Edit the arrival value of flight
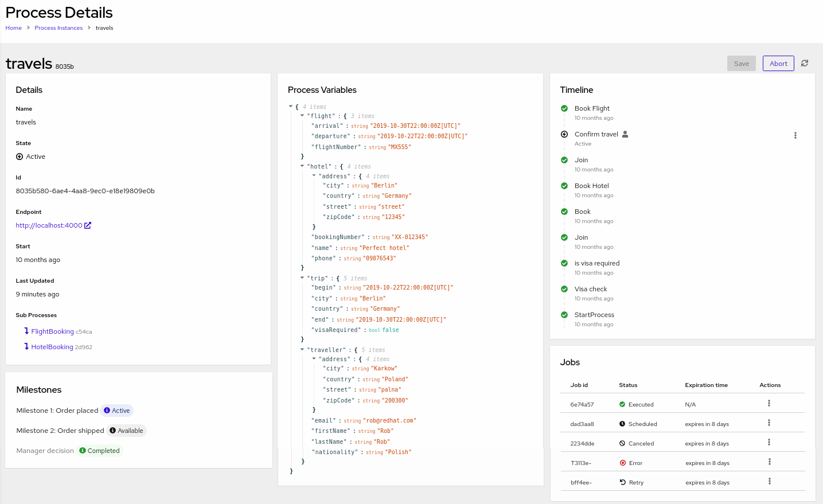 pyautogui.click(x=415, y=126)
